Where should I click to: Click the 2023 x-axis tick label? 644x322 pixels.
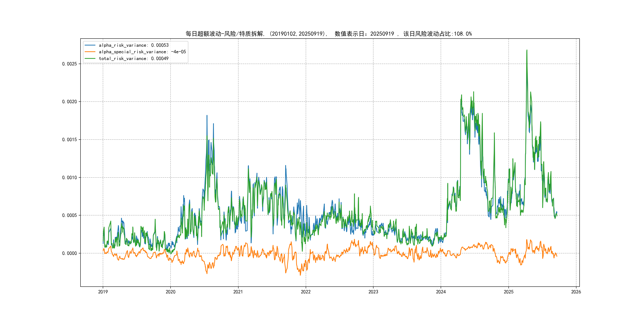click(373, 292)
